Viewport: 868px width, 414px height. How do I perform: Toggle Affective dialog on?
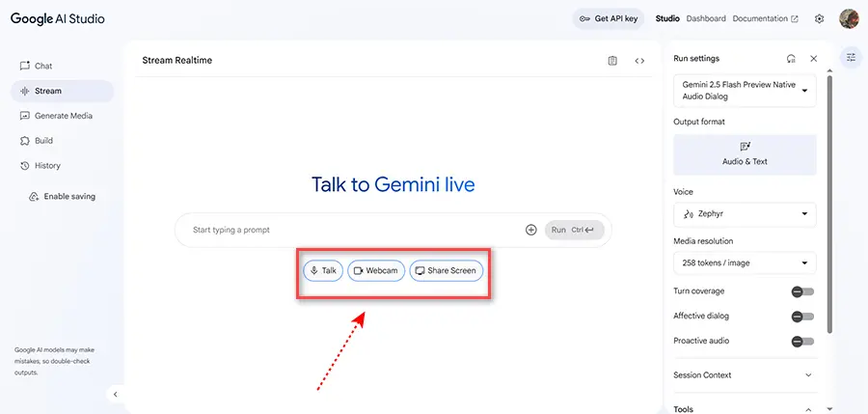coord(802,317)
